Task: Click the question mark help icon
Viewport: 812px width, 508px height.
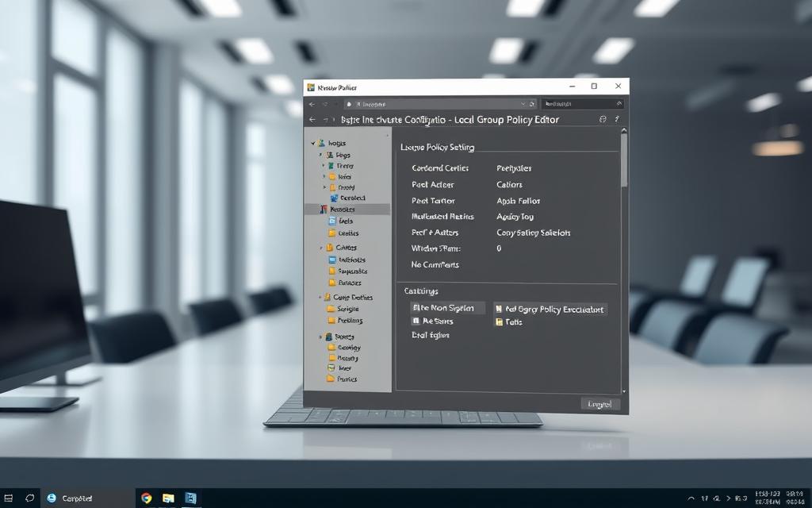Action: point(617,119)
